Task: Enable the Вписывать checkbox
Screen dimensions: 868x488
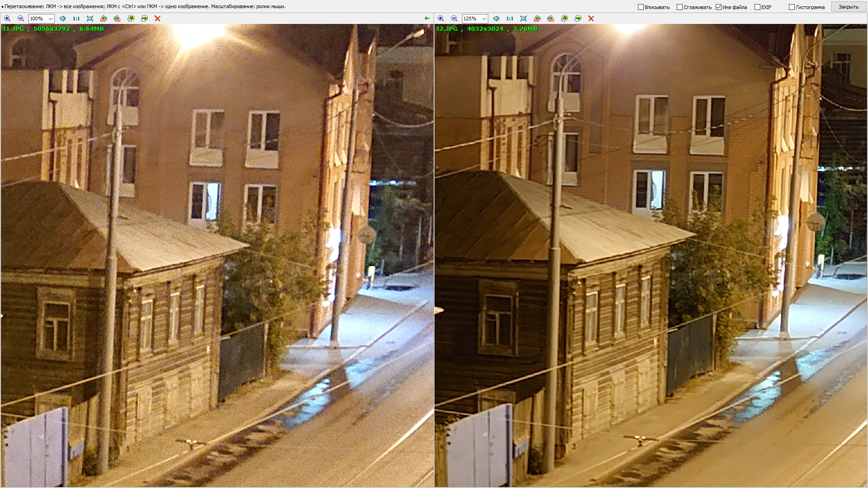Action: pyautogui.click(x=641, y=7)
